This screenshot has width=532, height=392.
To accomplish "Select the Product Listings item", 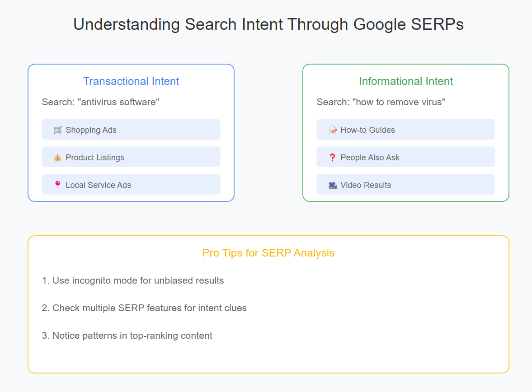I will click(131, 157).
